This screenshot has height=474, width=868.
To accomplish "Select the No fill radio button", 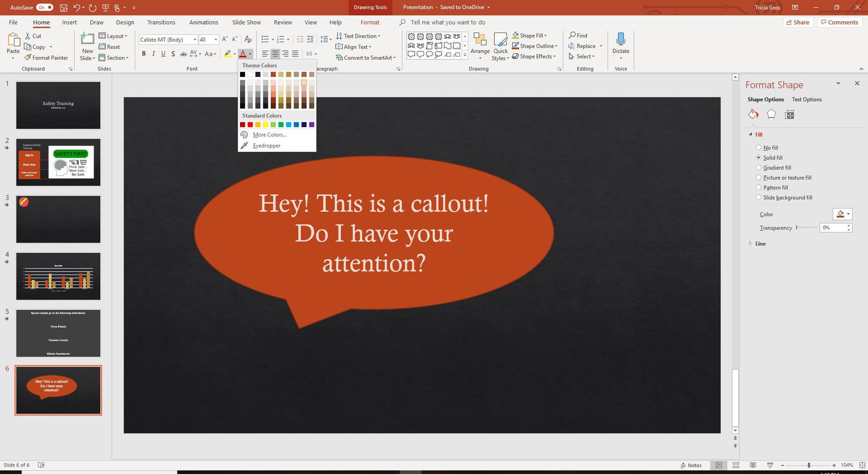I will coord(759,148).
